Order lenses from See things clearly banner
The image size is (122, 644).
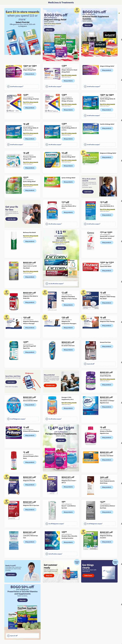88,576
